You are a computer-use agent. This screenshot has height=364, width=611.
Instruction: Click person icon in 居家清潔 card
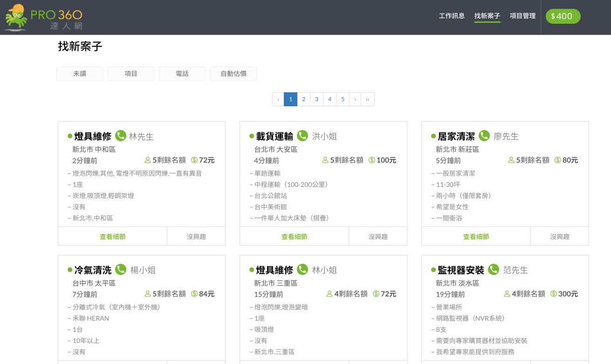tap(511, 160)
